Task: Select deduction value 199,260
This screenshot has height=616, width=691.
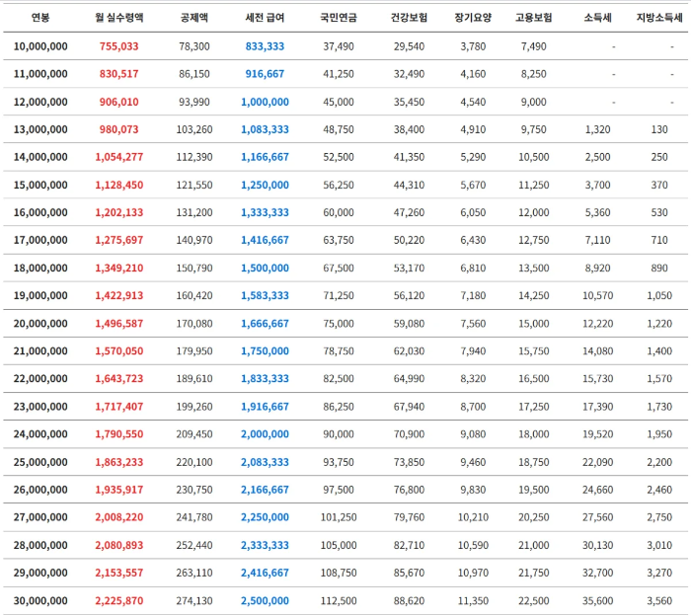Action: [x=194, y=407]
